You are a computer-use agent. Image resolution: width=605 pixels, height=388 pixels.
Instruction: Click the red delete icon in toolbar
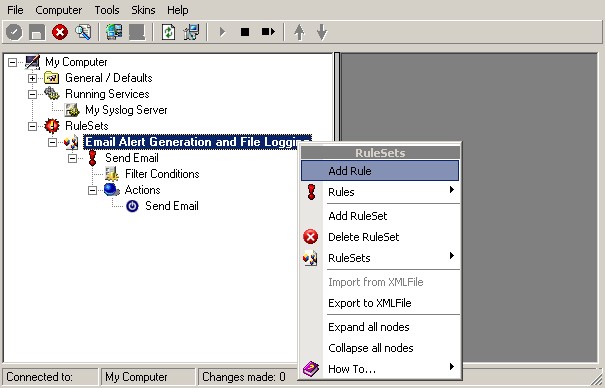60,32
